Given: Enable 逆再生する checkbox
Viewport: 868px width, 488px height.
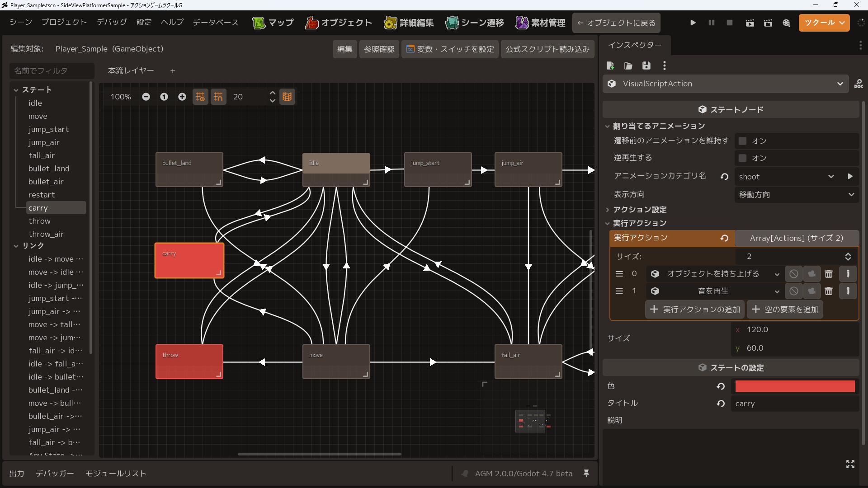Looking at the screenshot, I should click(x=742, y=158).
